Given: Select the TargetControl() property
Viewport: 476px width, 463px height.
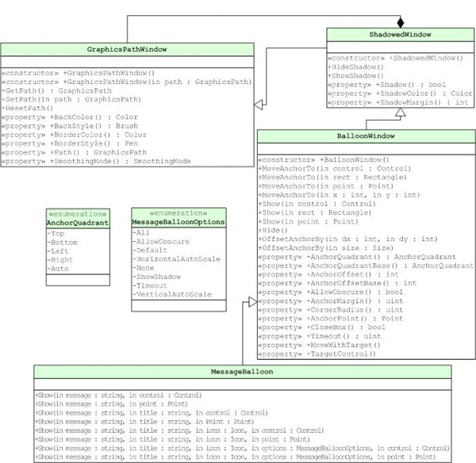Looking at the screenshot, I should coord(317,354).
